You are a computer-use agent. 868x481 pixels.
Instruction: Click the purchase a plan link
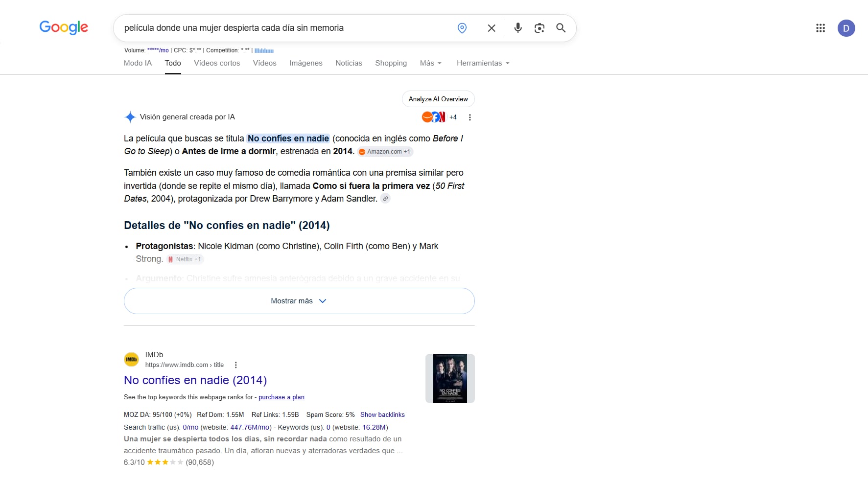click(282, 397)
